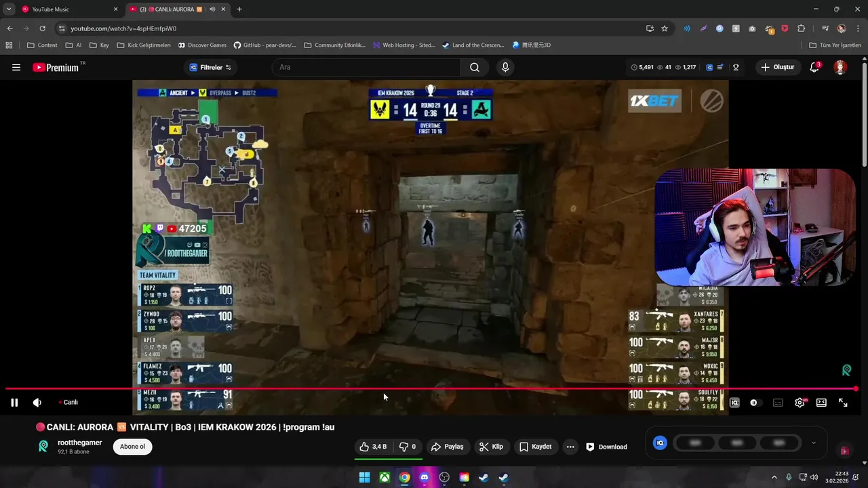This screenshot has width=868, height=488.
Task: Pause the live stream video
Action: point(14,403)
